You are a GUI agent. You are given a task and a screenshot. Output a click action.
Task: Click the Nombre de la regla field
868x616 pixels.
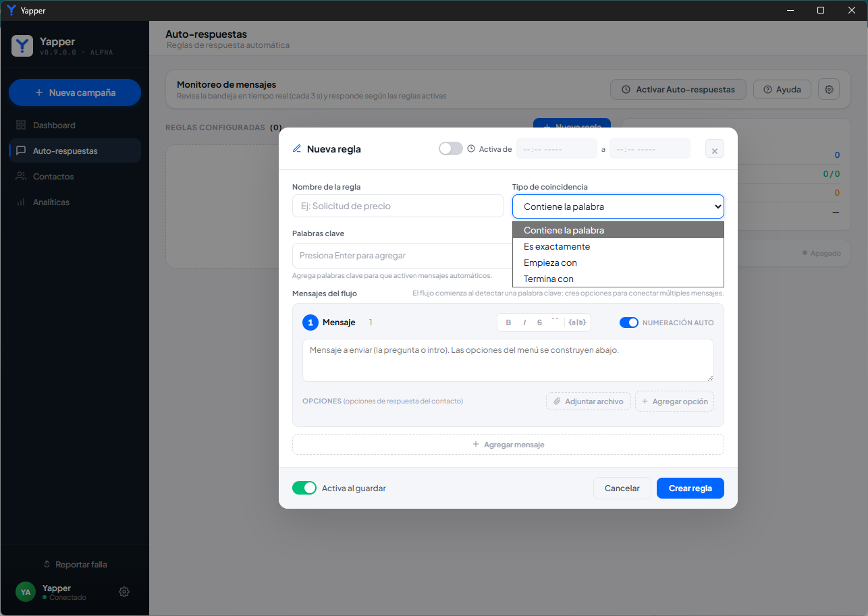398,206
